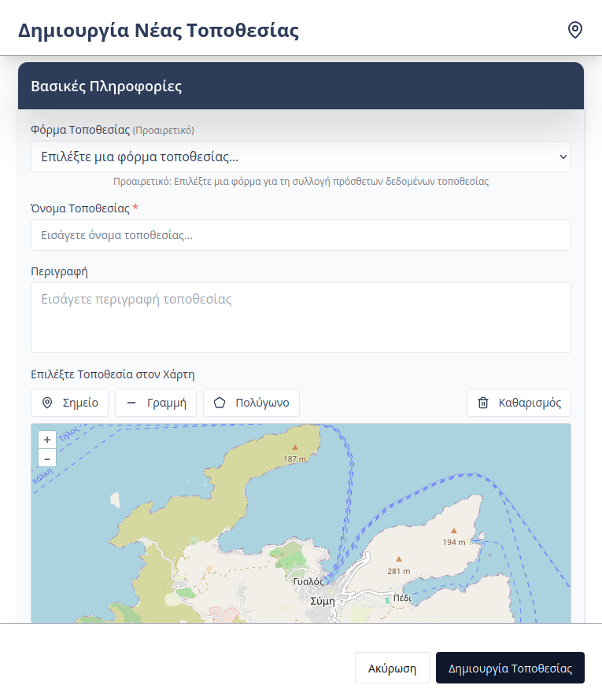The height and width of the screenshot is (700, 602).
Task: Zoom in on the map
Action: 47,440
